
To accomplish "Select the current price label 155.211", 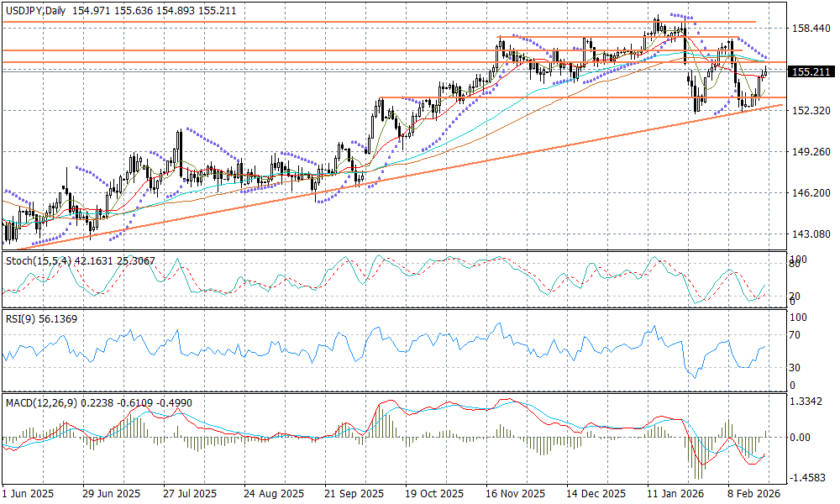I will pos(812,72).
